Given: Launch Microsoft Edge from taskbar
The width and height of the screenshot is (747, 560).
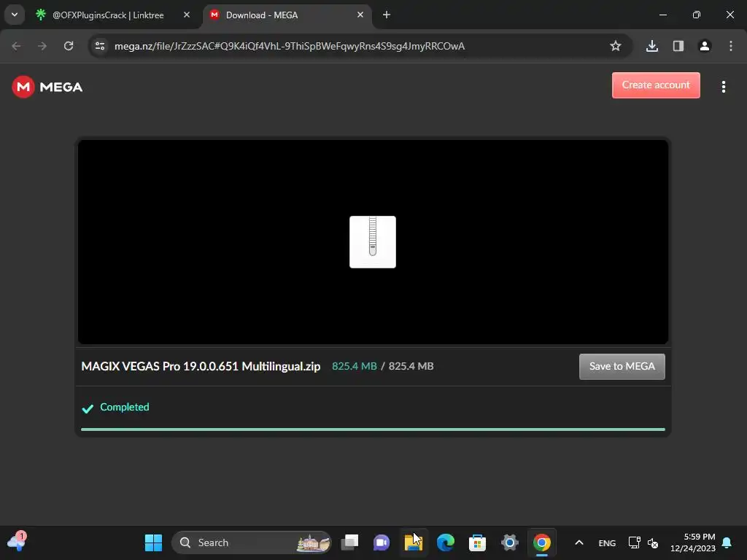Looking at the screenshot, I should point(446,542).
